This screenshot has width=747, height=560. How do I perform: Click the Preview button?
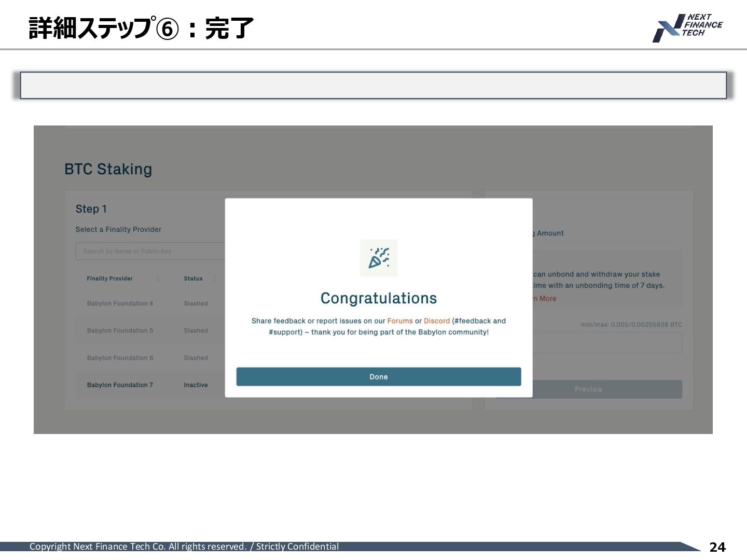click(x=607, y=389)
